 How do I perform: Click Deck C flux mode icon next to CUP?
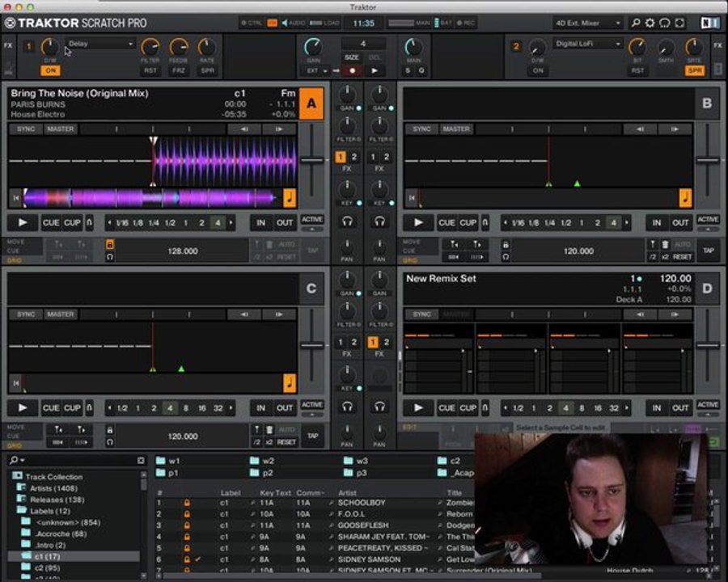[x=89, y=408]
